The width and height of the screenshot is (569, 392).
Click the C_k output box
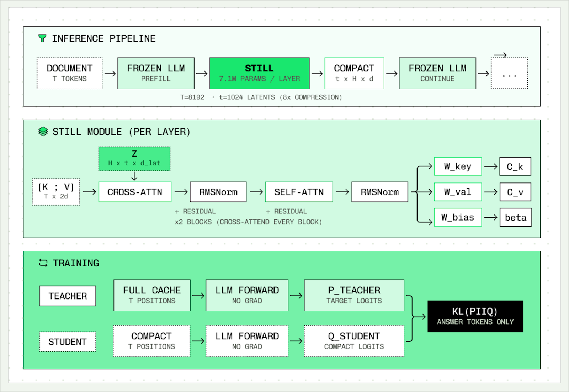tap(515, 166)
